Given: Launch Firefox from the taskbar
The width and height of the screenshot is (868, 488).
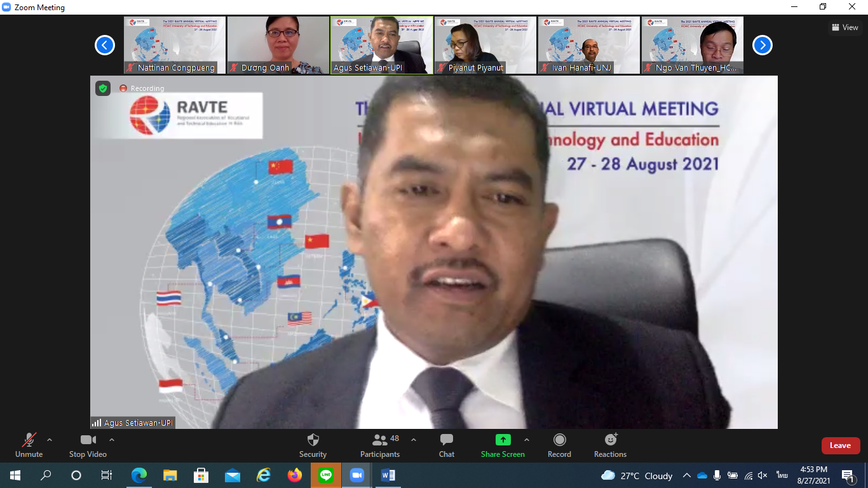Looking at the screenshot, I should pos(294,475).
